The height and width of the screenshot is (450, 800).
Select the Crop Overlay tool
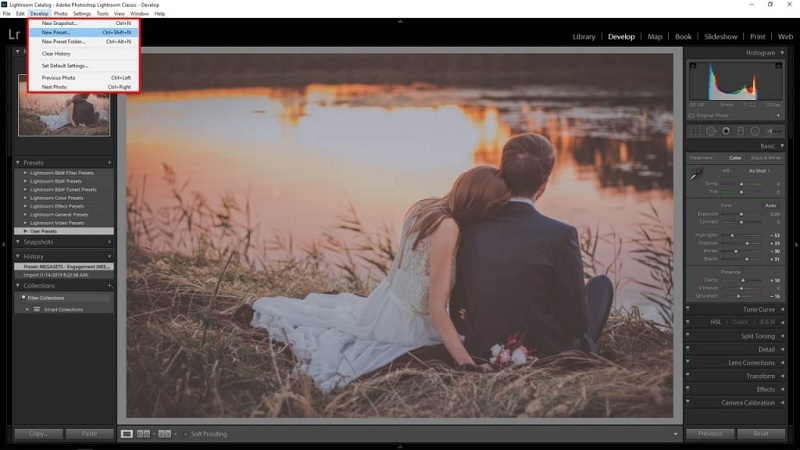695,131
